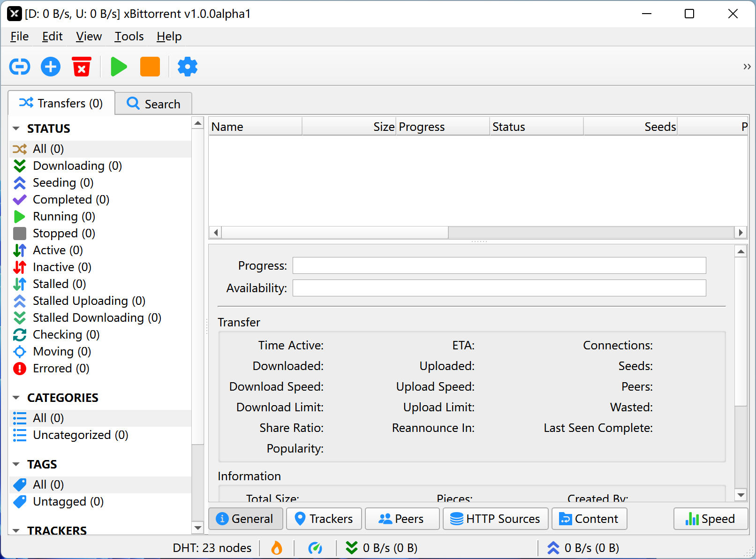Select Untagged (0) tag filter
The image size is (756, 559).
[x=100, y=502]
